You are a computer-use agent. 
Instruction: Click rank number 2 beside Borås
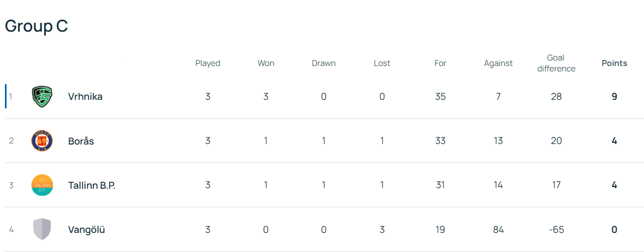point(11,141)
